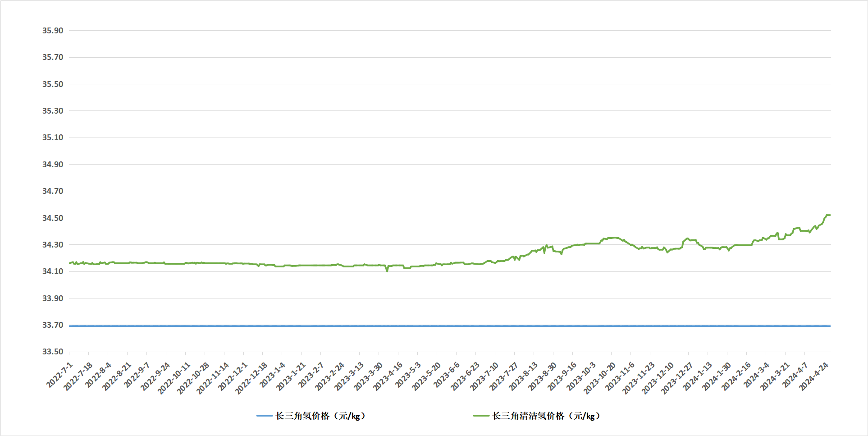The width and height of the screenshot is (868, 436).
Task: Select the x-axis date 2023-4-16
Action: click(388, 376)
